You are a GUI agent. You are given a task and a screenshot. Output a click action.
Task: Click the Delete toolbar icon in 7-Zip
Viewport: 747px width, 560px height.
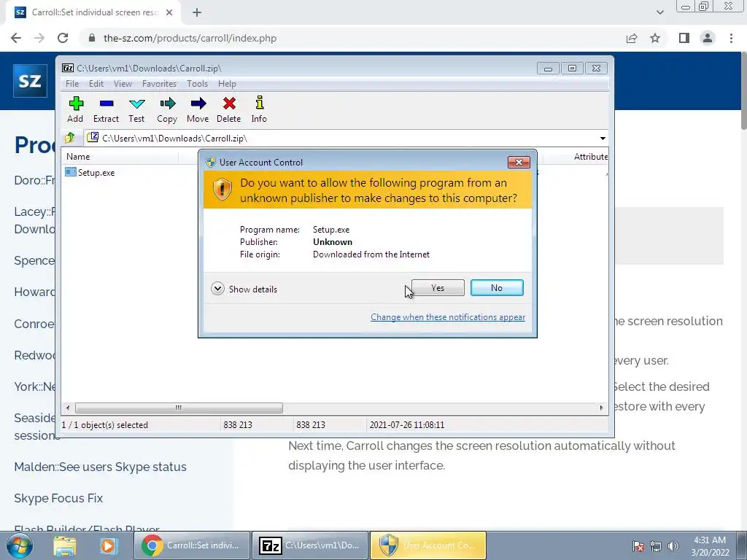click(228, 109)
